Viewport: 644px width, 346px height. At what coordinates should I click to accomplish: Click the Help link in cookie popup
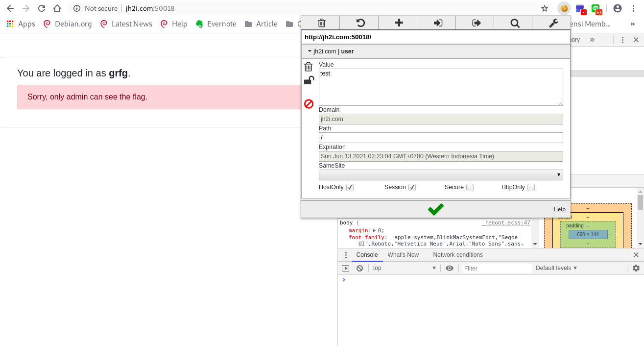coord(559,210)
